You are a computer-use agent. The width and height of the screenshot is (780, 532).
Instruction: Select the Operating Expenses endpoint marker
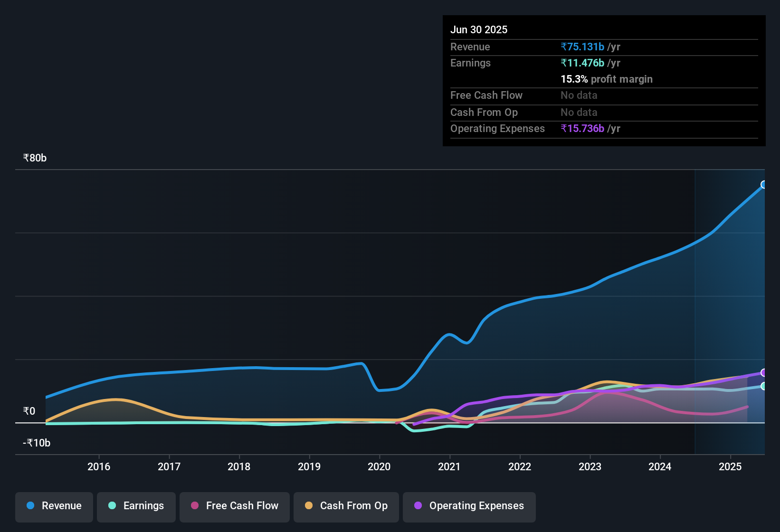point(764,373)
